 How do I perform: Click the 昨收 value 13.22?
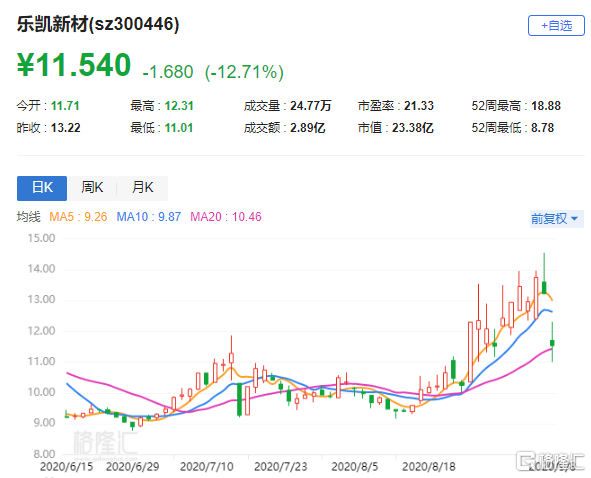pyautogui.click(x=66, y=128)
